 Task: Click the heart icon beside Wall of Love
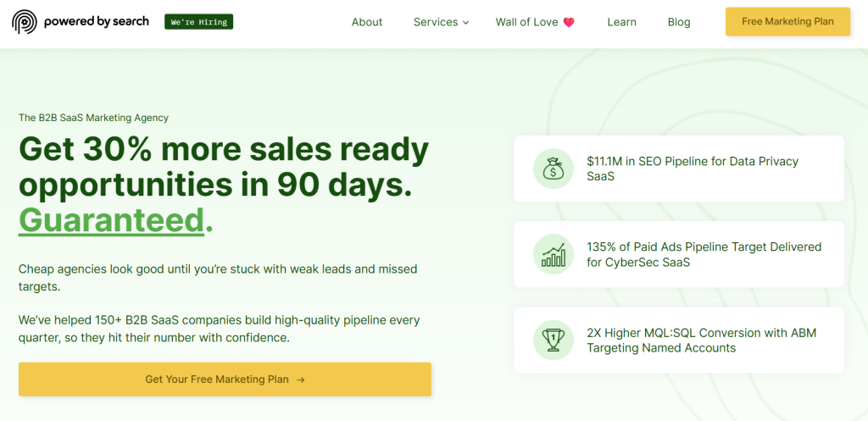pos(569,22)
